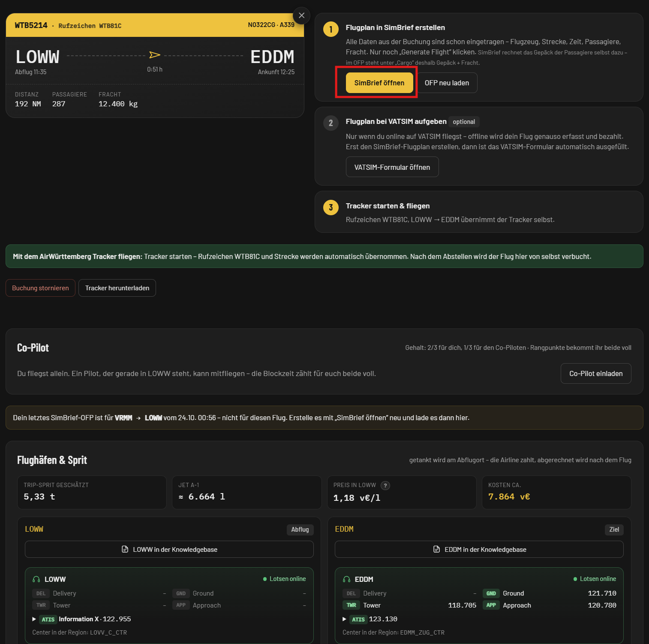The height and width of the screenshot is (644, 649).
Task: Click the EDDM Tower frequency 118.705
Action: click(462, 605)
